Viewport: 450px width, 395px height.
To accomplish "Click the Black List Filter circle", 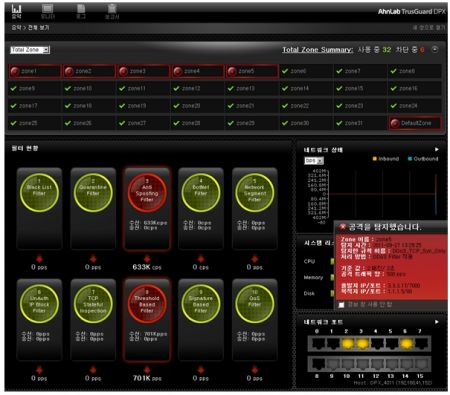I will 39,193.
